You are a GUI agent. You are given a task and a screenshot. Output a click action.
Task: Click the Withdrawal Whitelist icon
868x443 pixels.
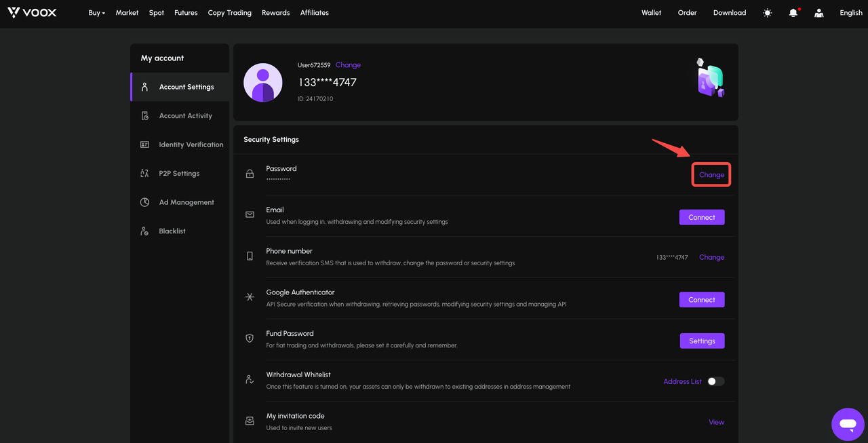[x=250, y=379]
